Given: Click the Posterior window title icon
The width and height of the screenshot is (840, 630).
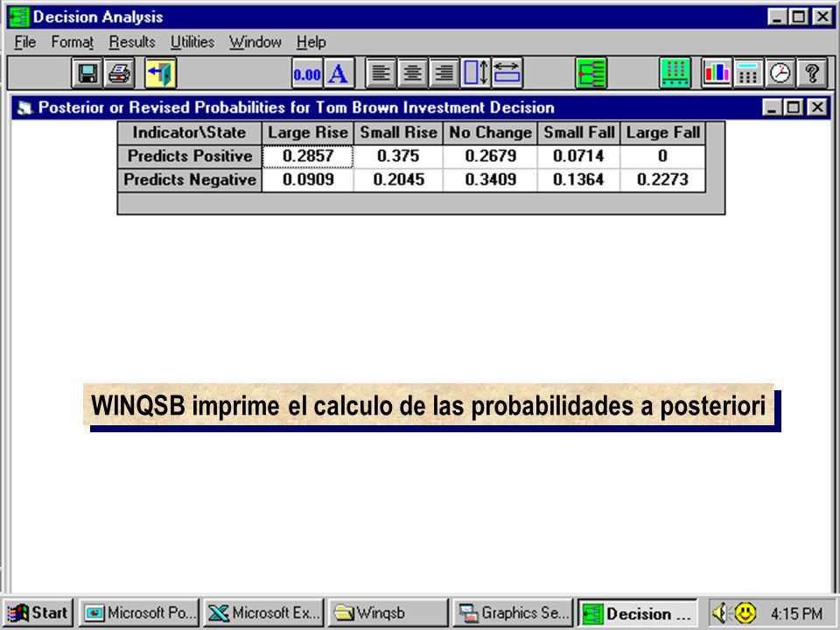Looking at the screenshot, I should pyautogui.click(x=24, y=108).
